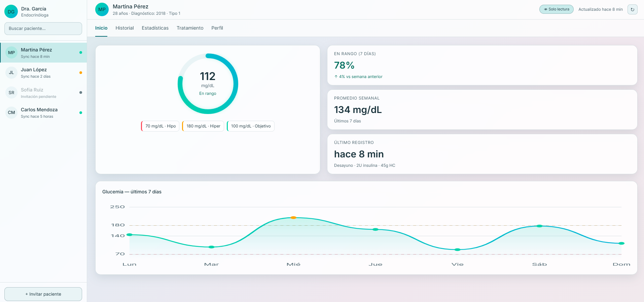Click the green status dot for Carlos Mendoza
Viewport: 644px width, 302px height.
coord(81,113)
